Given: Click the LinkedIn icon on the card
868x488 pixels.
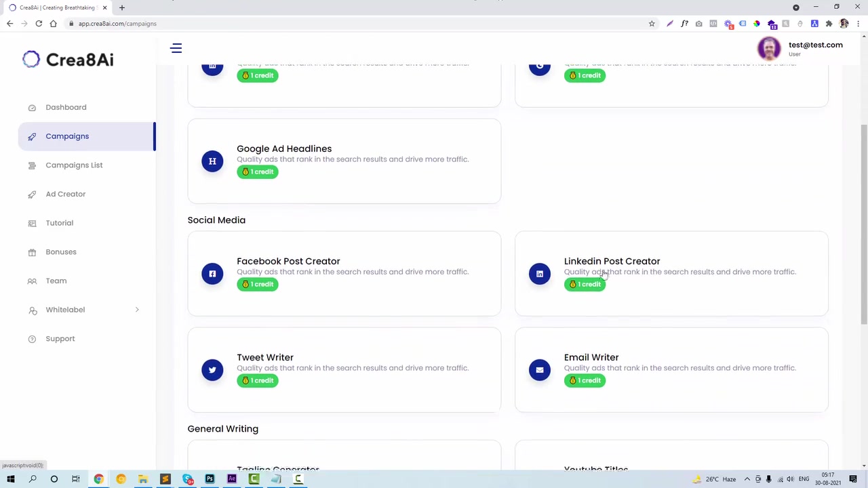Looking at the screenshot, I should click(540, 274).
